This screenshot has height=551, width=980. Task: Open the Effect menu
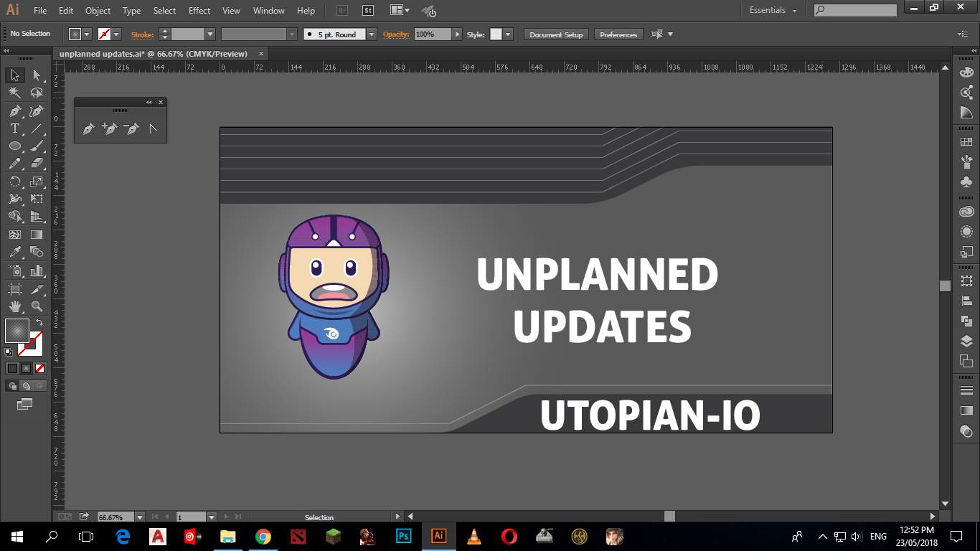[x=199, y=11]
